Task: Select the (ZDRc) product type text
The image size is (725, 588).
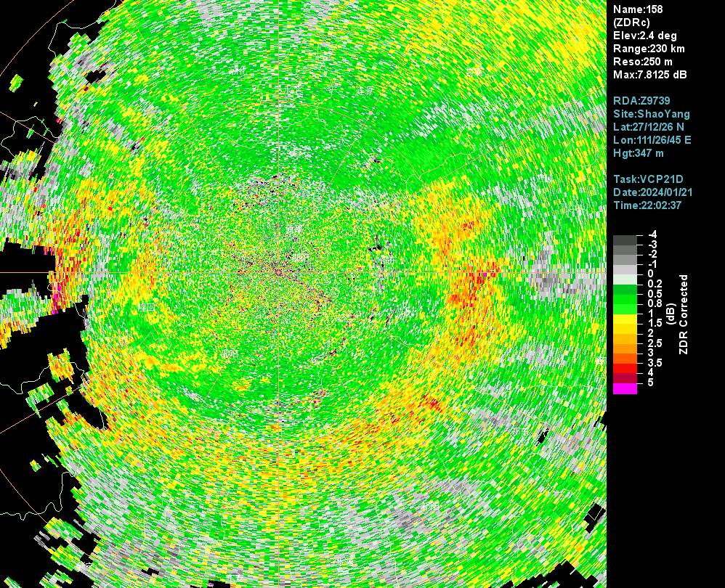Action: click(632, 23)
